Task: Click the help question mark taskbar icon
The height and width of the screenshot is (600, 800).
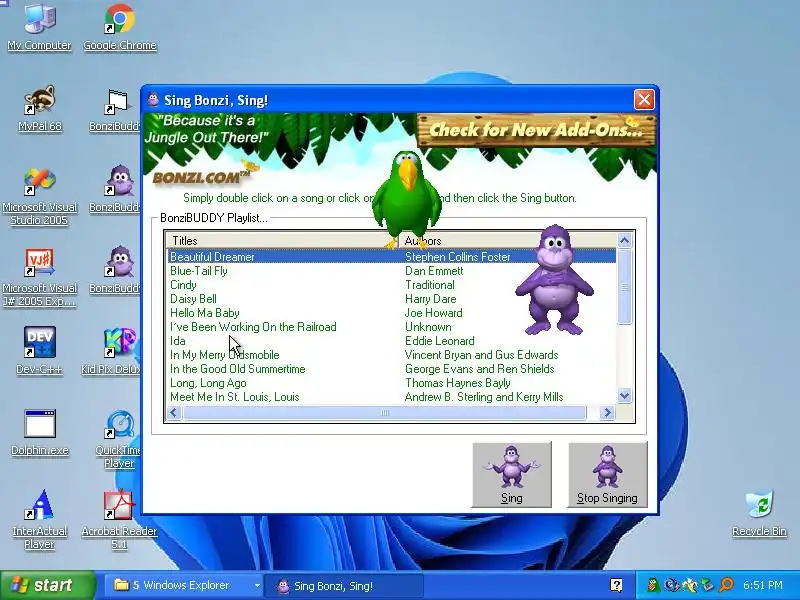Action: point(616,585)
